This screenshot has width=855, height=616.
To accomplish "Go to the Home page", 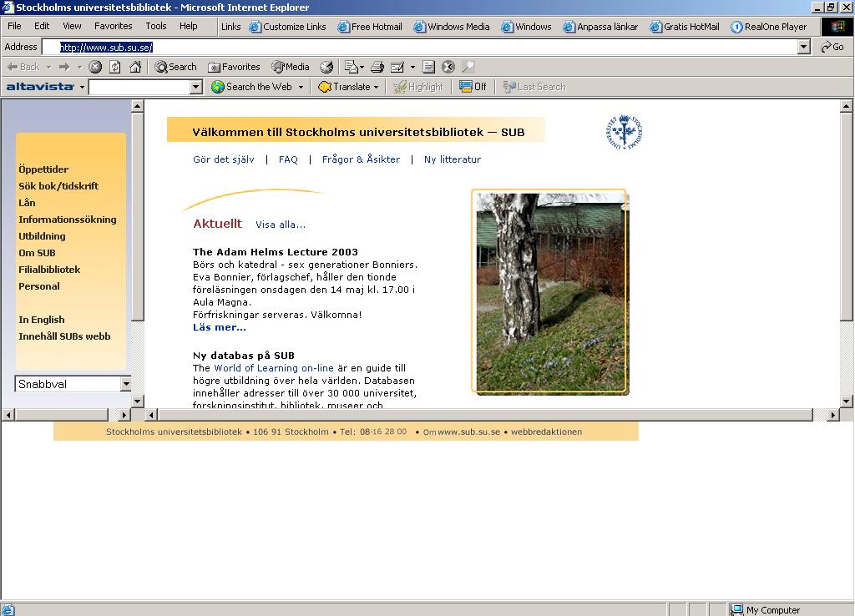I will 135,67.
